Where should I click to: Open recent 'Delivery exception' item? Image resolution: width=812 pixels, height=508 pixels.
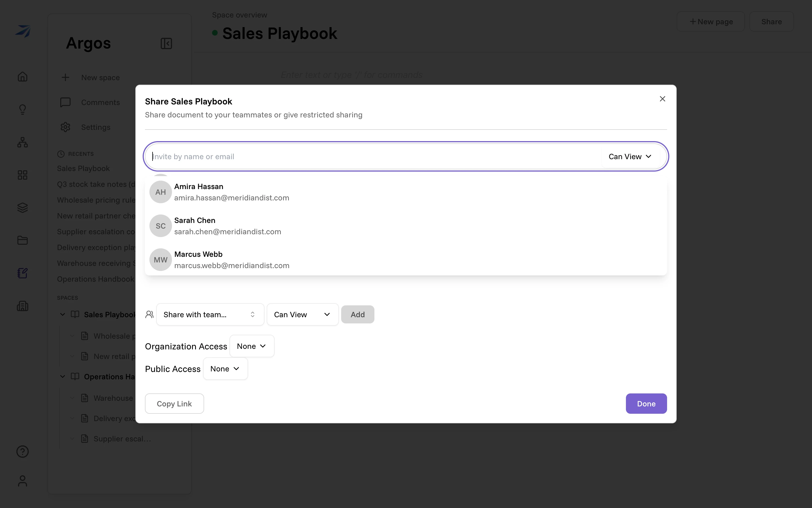[96, 247]
